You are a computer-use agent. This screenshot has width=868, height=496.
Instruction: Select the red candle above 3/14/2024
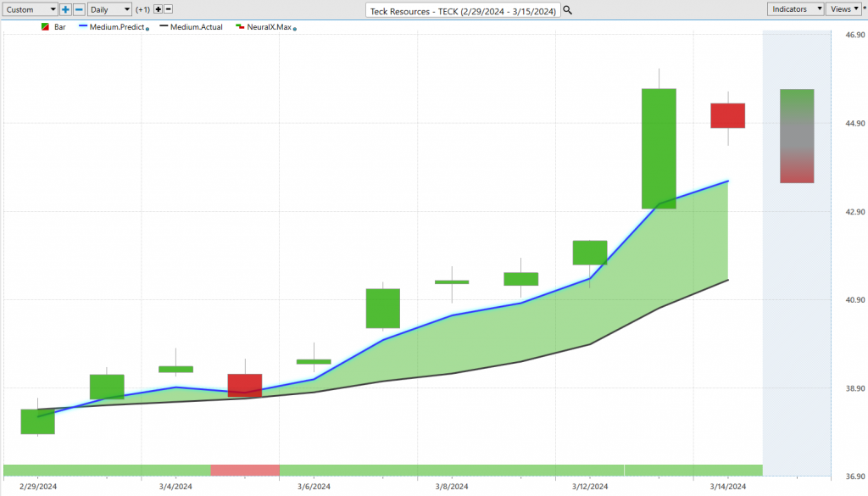(728, 115)
